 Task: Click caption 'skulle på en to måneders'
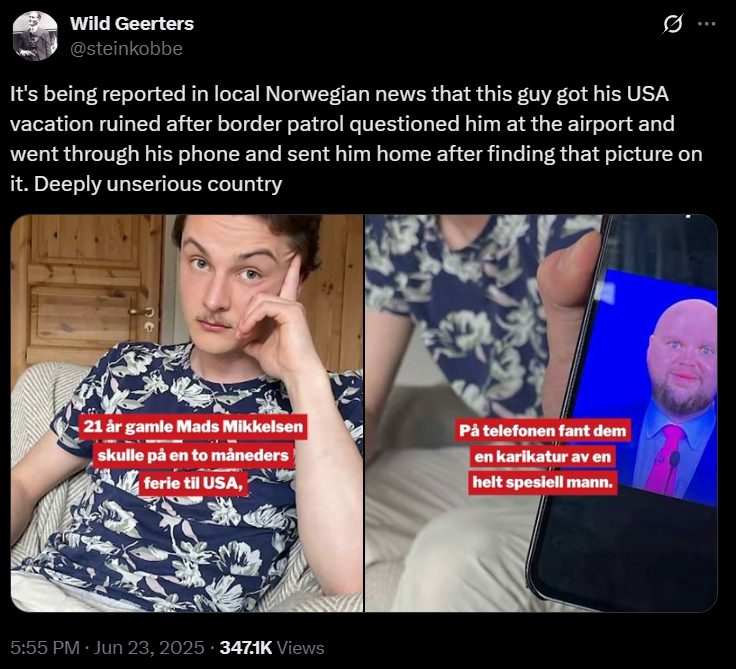(193, 455)
